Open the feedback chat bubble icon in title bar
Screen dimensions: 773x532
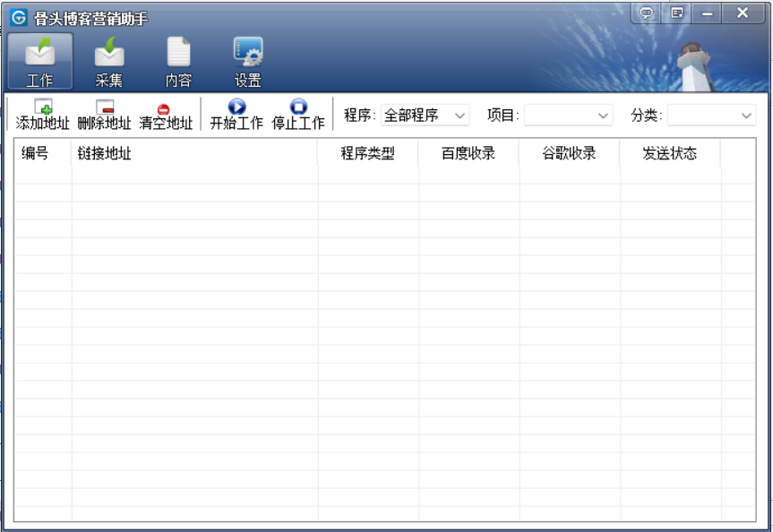646,13
